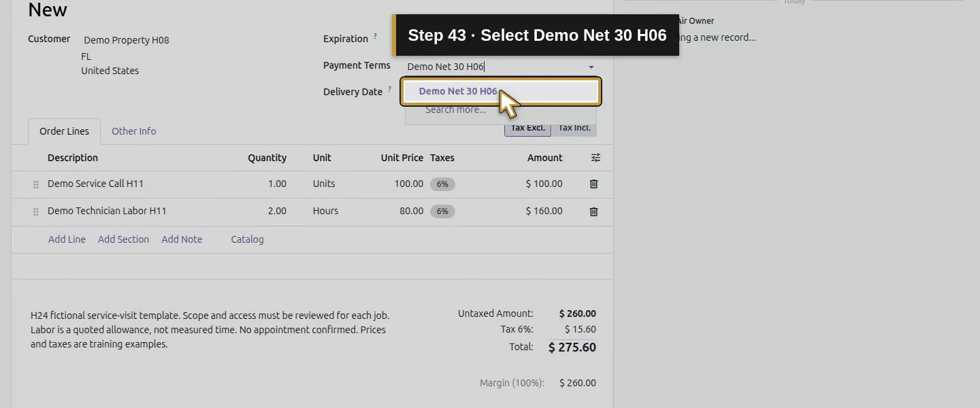Open the Delivery Date help tooltip
Viewport: 980px width, 408px height.
pos(390,89)
